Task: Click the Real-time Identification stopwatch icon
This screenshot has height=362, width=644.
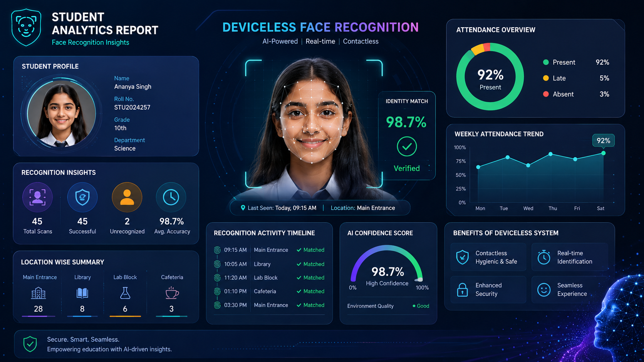Action: click(x=544, y=257)
